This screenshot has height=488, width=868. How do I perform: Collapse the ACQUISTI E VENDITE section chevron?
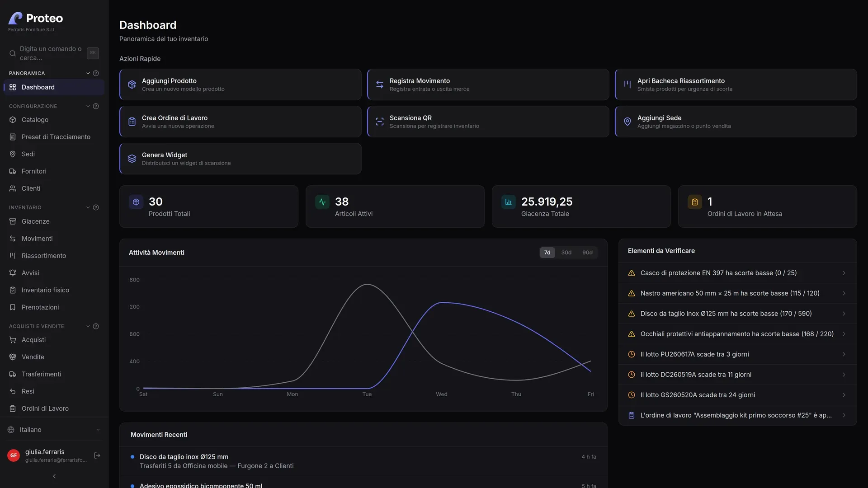click(x=88, y=326)
